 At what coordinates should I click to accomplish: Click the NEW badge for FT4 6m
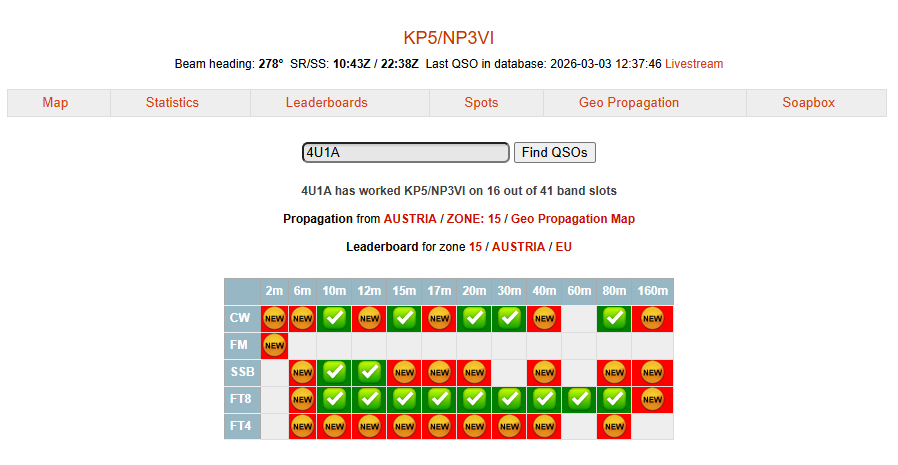tap(302, 426)
